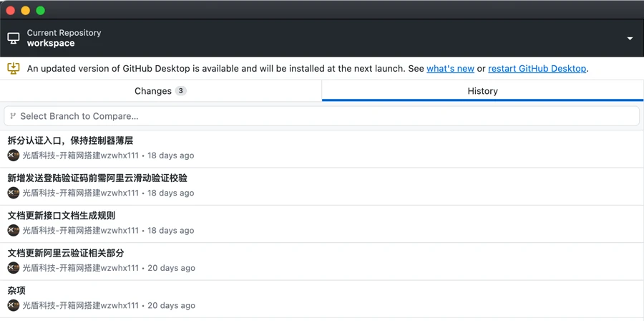644x321 pixels.
Task: Click author avatar on 文档更新接口文档生成规则 commit
Action: [x=14, y=231]
